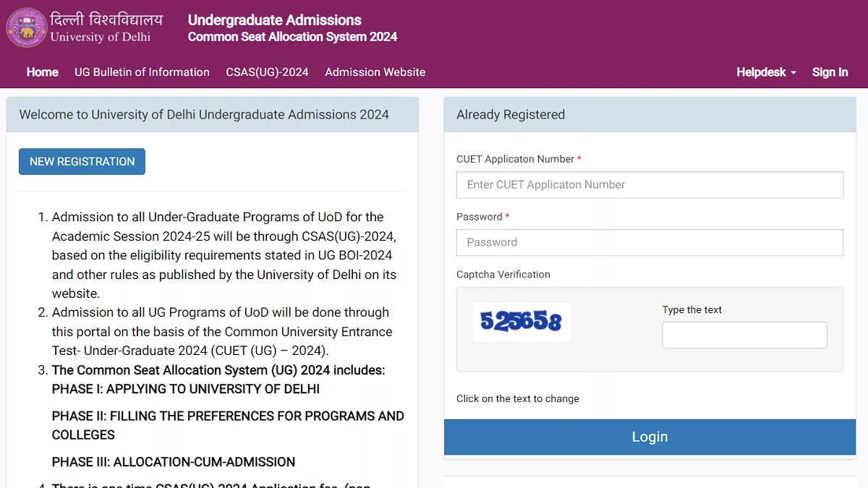
Task: Click the Hindi university name text
Action: point(106,20)
